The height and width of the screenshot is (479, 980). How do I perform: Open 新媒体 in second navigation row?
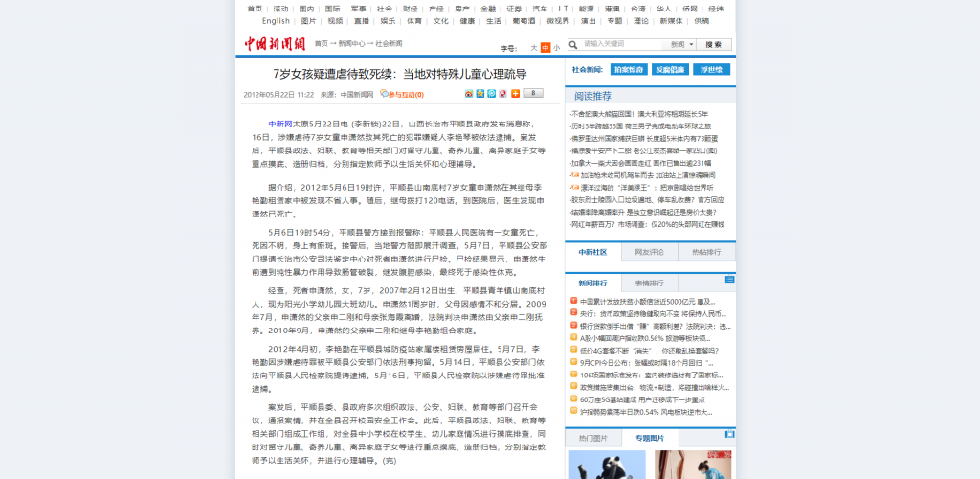pyautogui.click(x=671, y=21)
